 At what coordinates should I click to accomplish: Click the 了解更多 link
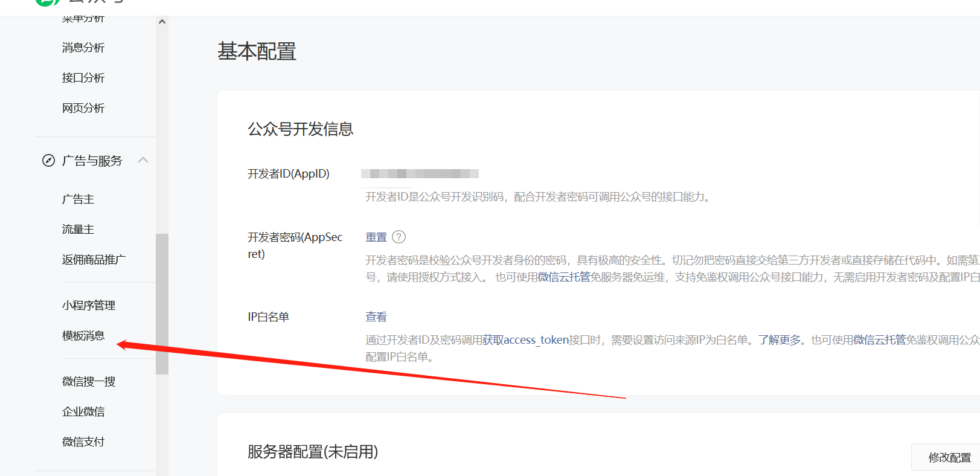[x=780, y=340]
